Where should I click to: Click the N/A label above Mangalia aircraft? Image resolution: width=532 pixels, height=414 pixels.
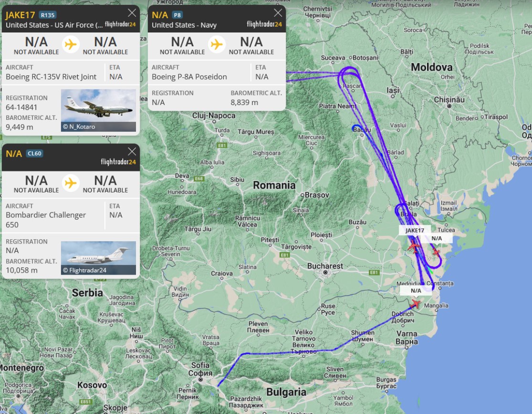[416, 291]
